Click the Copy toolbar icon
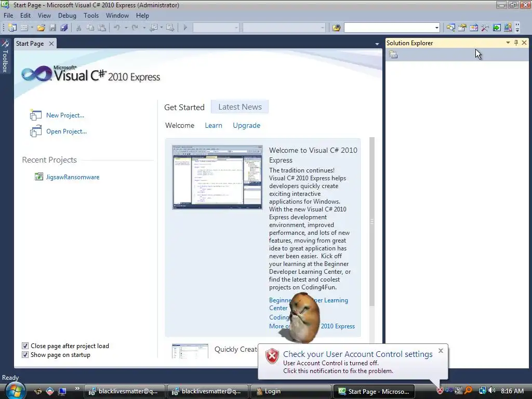Viewport: 532px width, 399px height. (x=90, y=28)
